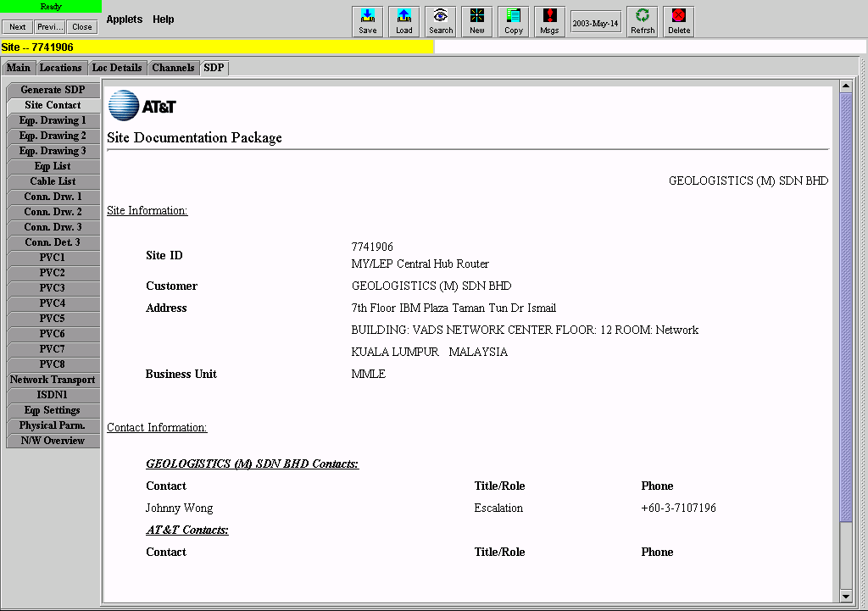This screenshot has width=868, height=611.
Task: Click the Copy toolbar icon
Action: pos(514,21)
